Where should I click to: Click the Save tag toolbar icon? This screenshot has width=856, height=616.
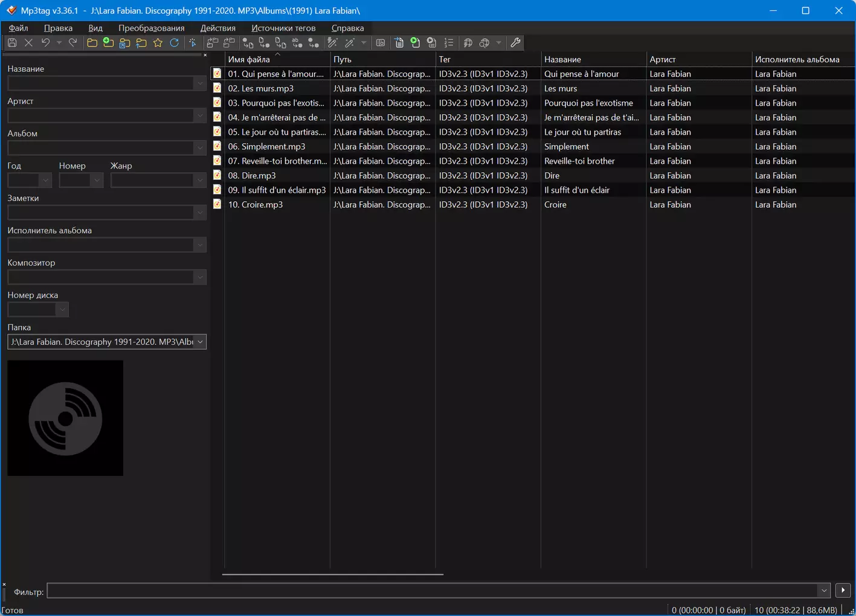pyautogui.click(x=12, y=43)
